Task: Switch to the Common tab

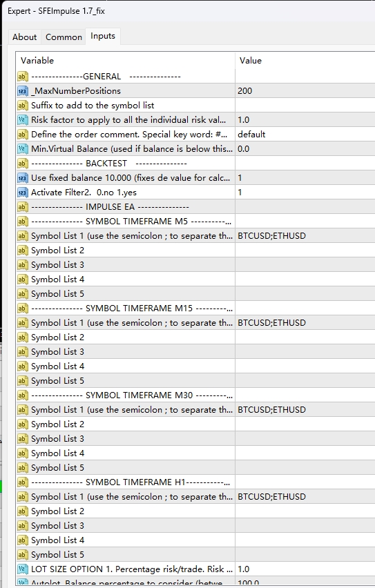Action: [64, 37]
